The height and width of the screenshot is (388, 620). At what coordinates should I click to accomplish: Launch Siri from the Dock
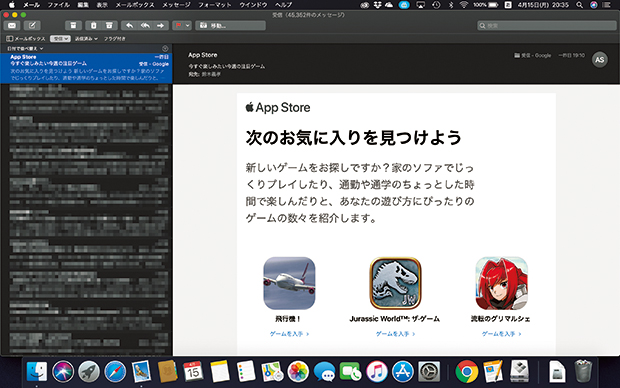pos(63,372)
